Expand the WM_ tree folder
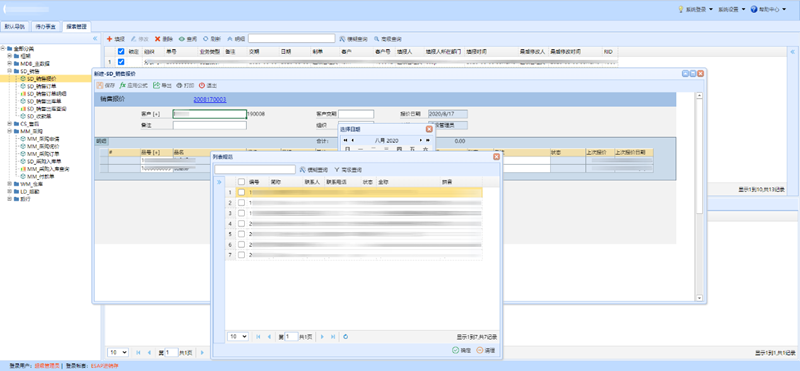The image size is (800, 371). [x=9, y=184]
